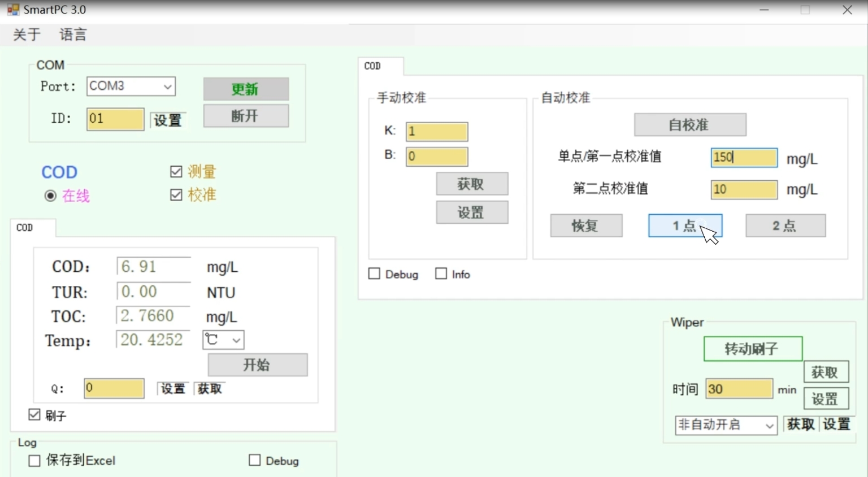Click the K value input field
868x477 pixels.
click(436, 132)
